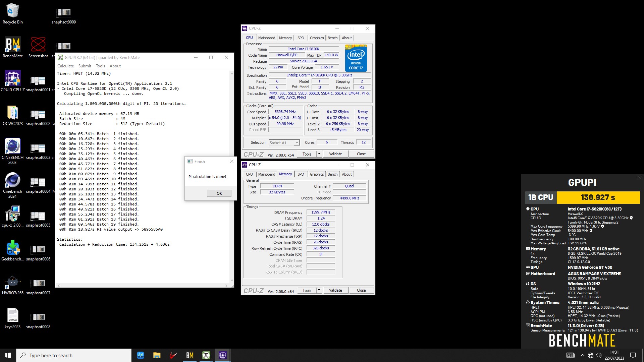644x362 pixels.
Task: Click Tools button in upper CPU-Z
Action: tap(307, 154)
